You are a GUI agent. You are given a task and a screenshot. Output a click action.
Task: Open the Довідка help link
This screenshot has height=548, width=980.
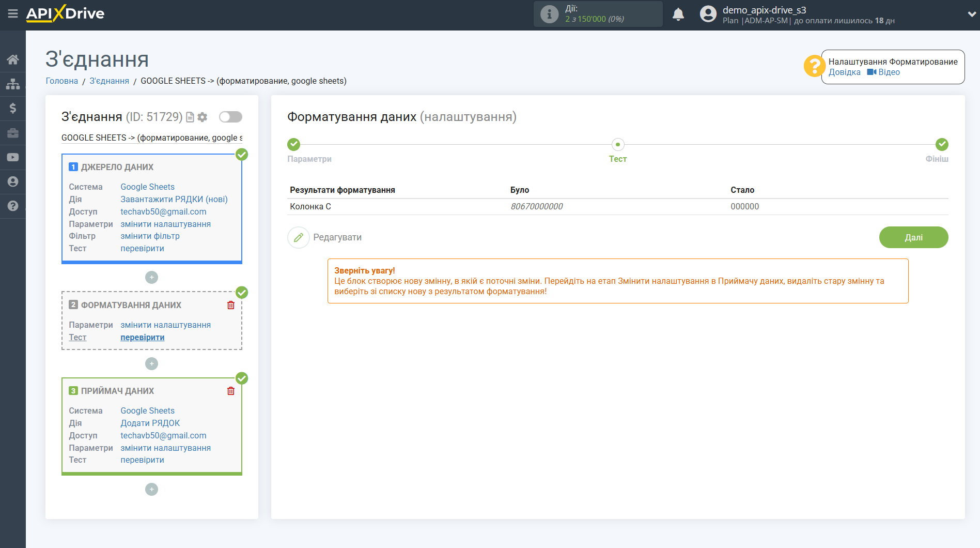tap(844, 72)
